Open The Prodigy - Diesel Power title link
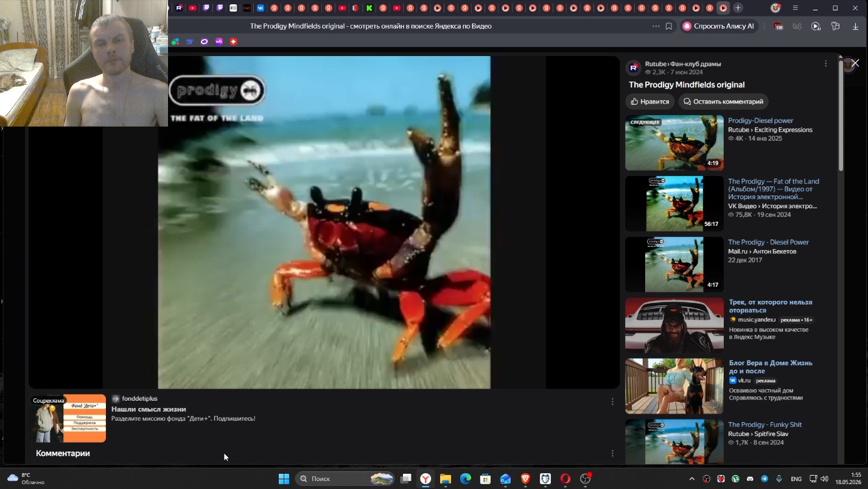 pyautogui.click(x=768, y=242)
